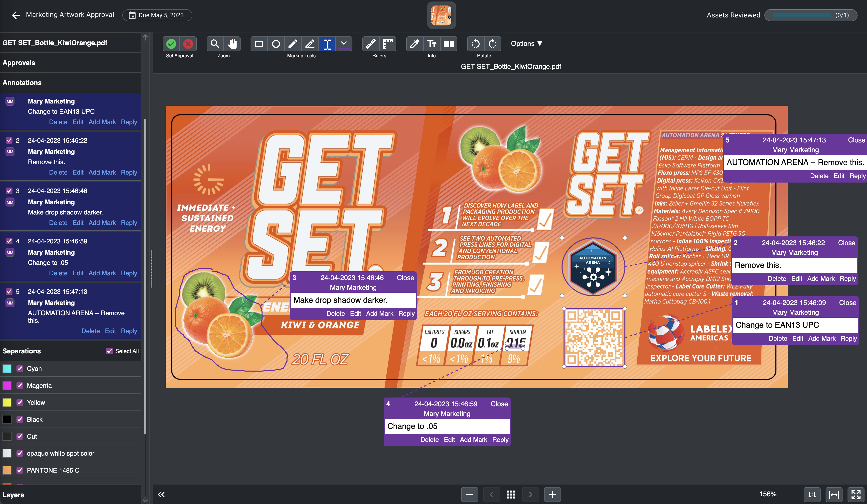Enter full screen view

click(x=856, y=494)
